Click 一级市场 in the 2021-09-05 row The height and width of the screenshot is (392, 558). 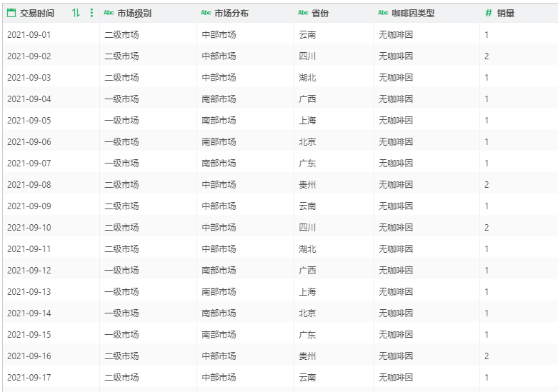121,120
